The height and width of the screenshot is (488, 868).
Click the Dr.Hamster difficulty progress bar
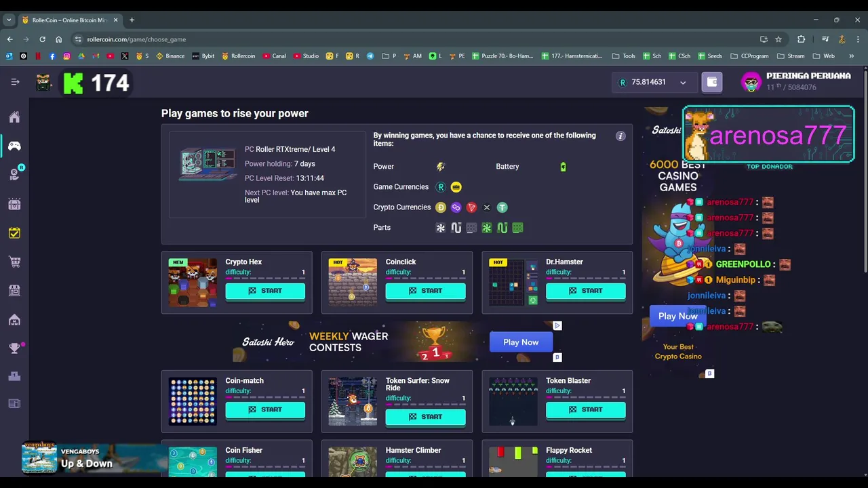(x=586, y=278)
